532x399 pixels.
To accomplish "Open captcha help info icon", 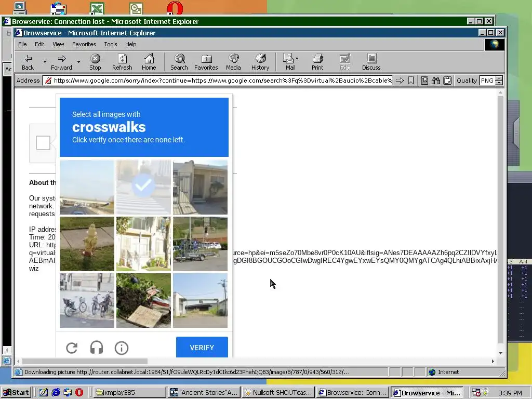I will coord(122,348).
